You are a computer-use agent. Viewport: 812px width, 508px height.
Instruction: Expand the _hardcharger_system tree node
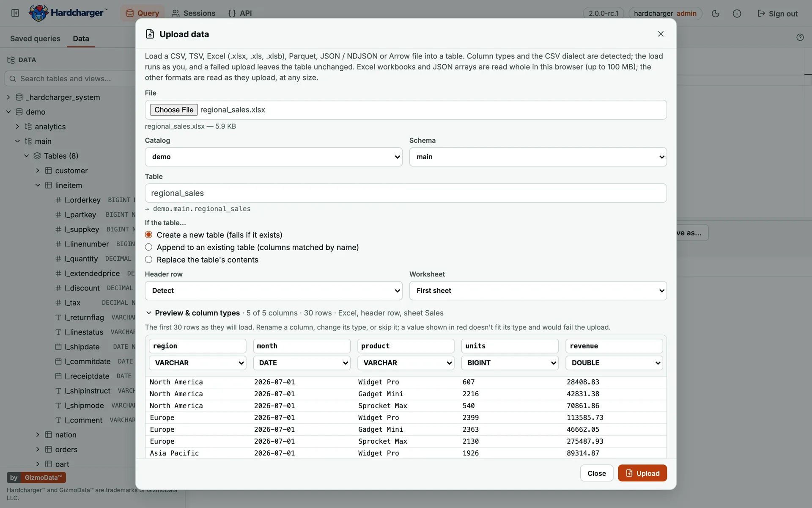tap(8, 97)
